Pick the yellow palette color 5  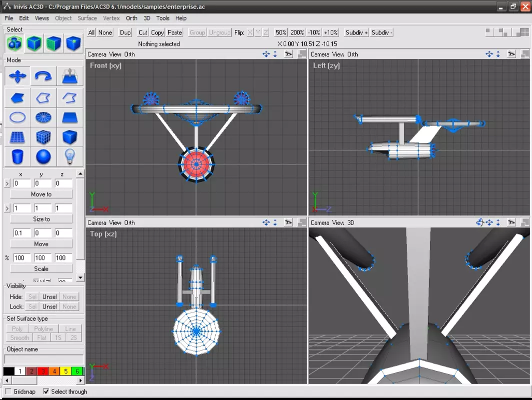[66, 371]
